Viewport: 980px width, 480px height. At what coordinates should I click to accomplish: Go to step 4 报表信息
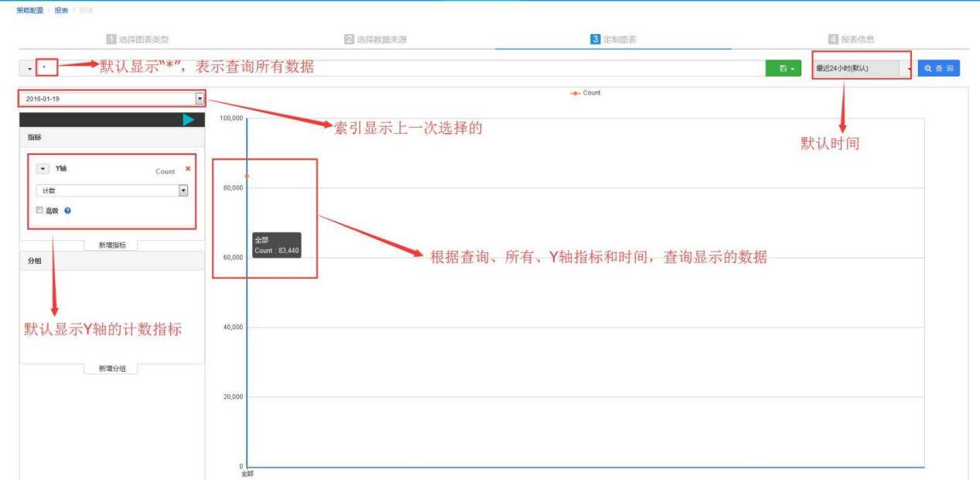(x=851, y=39)
